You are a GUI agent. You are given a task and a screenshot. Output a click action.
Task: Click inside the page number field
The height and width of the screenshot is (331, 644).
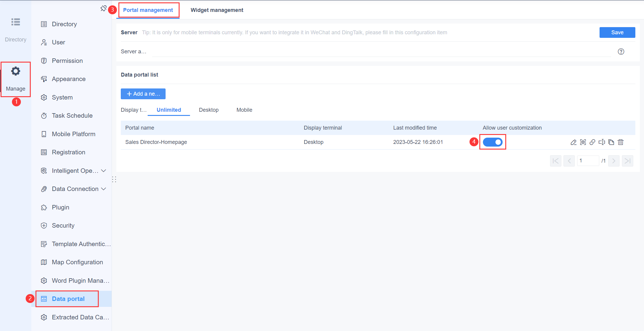(588, 161)
